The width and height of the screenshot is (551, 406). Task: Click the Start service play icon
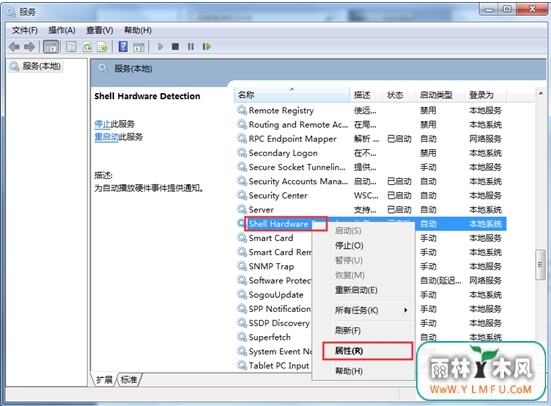161,46
